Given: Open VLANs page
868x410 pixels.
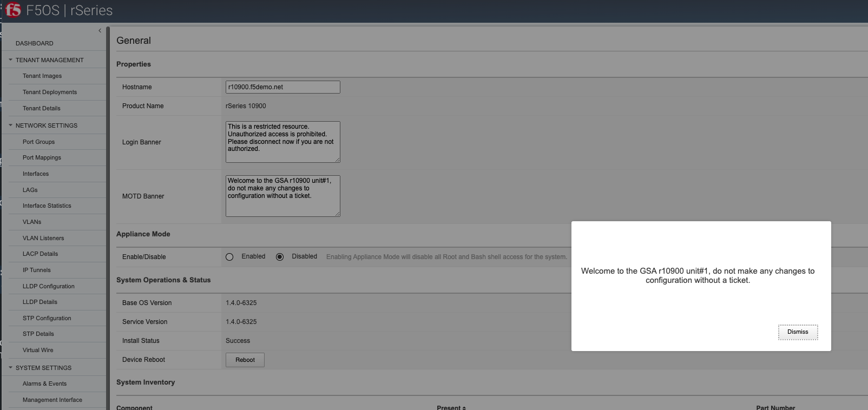Looking at the screenshot, I should (x=32, y=222).
